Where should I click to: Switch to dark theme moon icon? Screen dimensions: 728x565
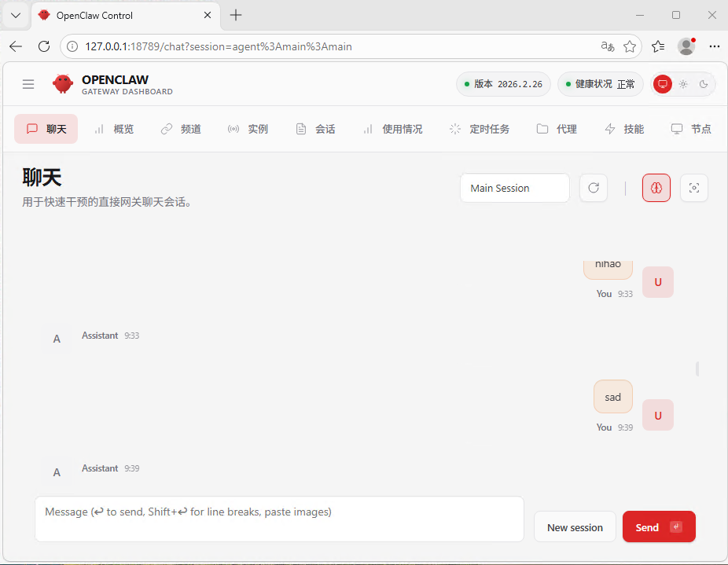pos(704,84)
